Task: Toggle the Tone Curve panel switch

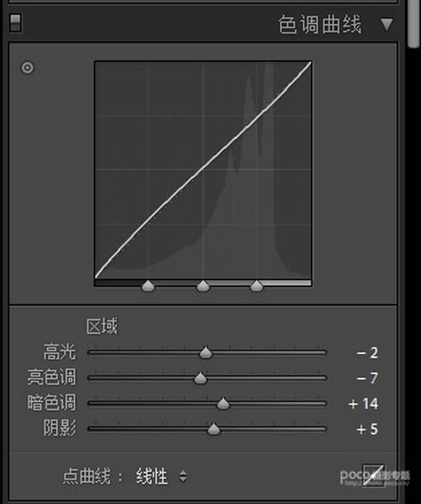Action: [15, 23]
